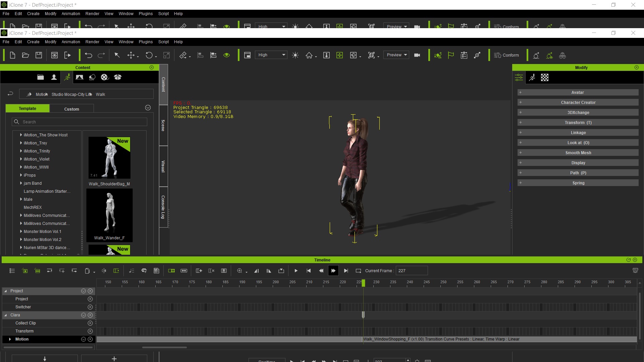Image resolution: width=644 pixels, height=362 pixels.
Task: Click the Character Creator section header
Action: point(578,103)
